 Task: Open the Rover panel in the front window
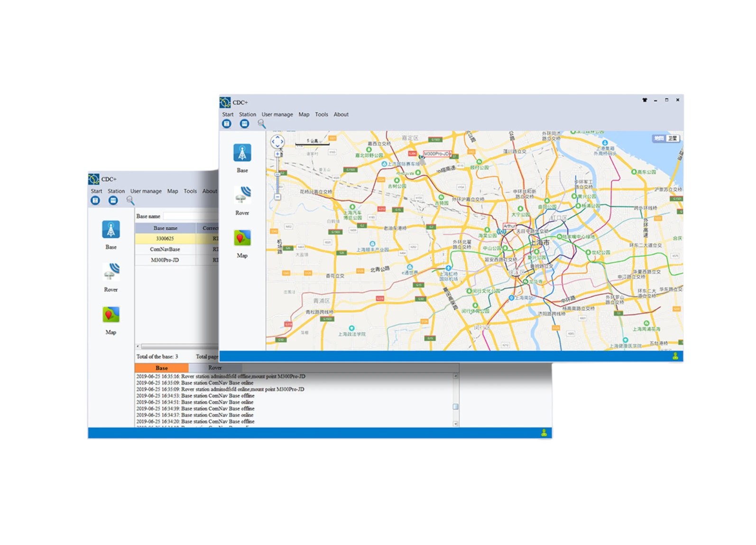click(242, 195)
